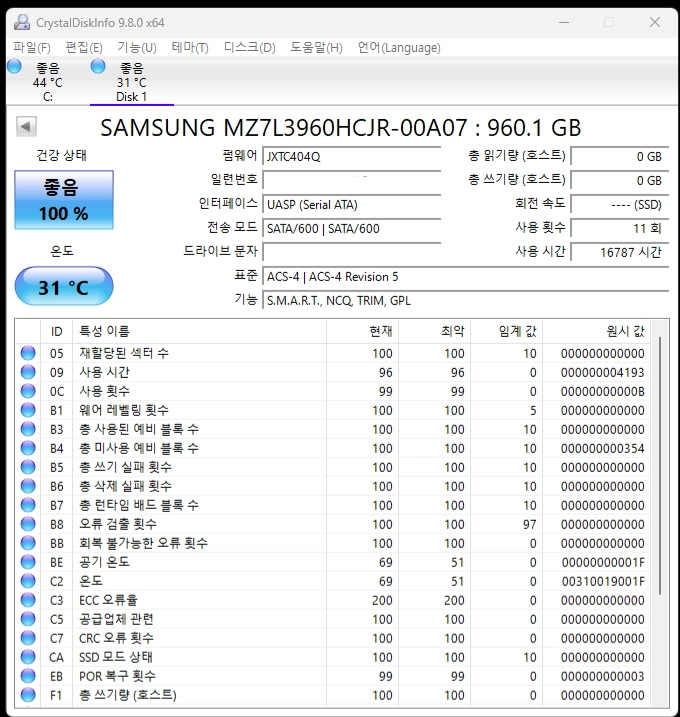Click status orb of attribute 0C row
The width and height of the screenshot is (680, 717).
28,391
